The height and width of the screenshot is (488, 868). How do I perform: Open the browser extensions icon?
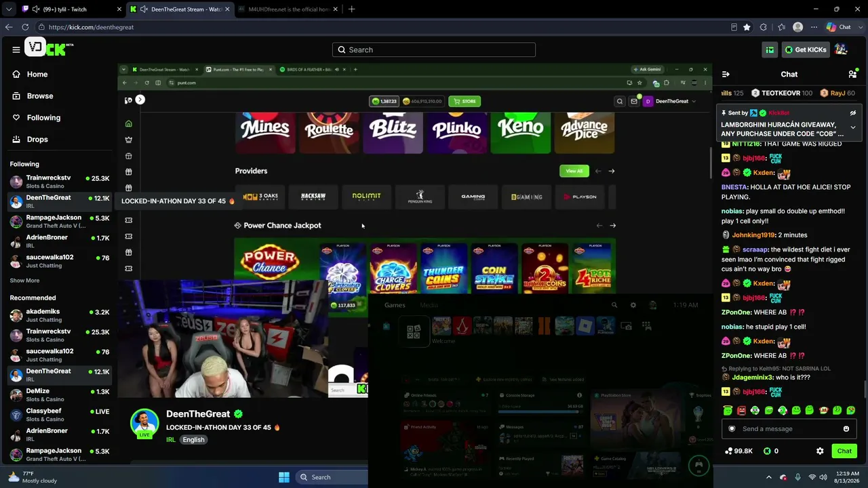(764, 27)
